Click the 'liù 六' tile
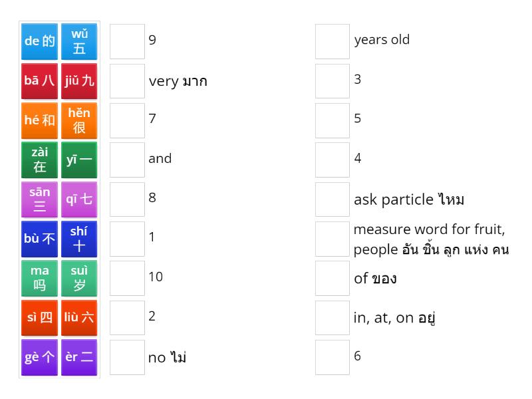532x399 pixels. tap(79, 318)
